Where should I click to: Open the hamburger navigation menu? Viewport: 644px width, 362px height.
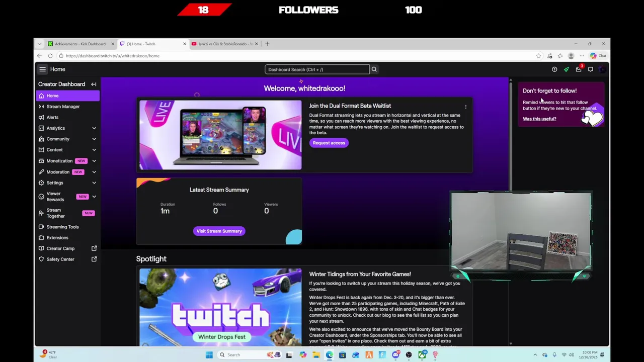[x=42, y=69]
